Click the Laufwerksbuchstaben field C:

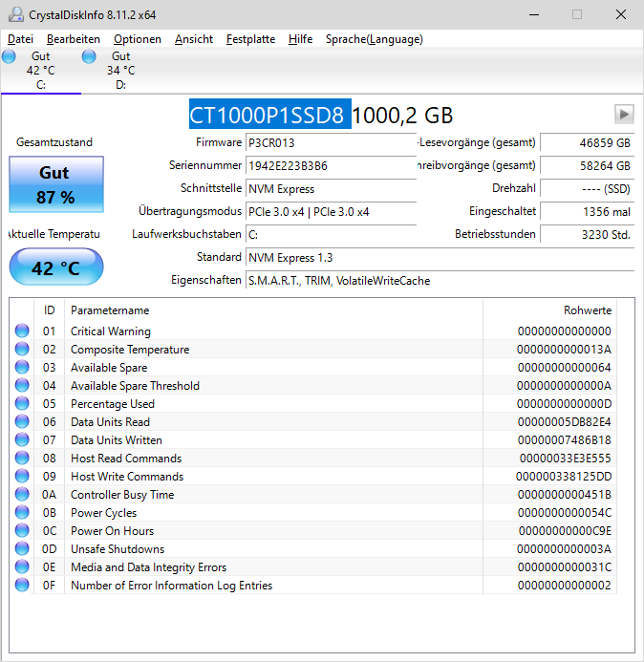[x=331, y=234]
